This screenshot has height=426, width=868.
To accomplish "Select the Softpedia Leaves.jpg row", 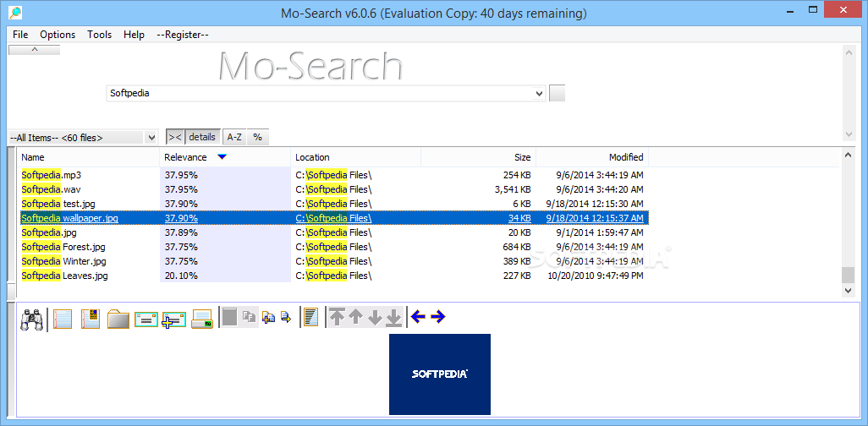I will tap(332, 276).
